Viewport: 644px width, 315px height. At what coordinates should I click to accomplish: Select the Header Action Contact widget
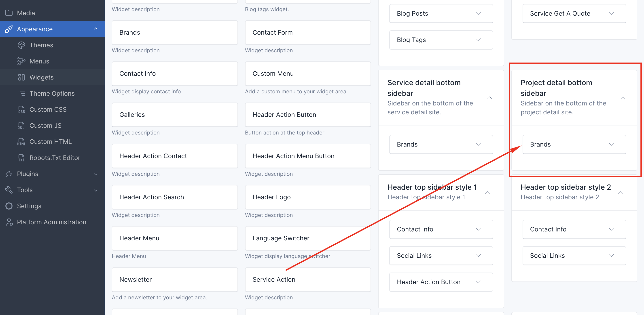(x=175, y=156)
